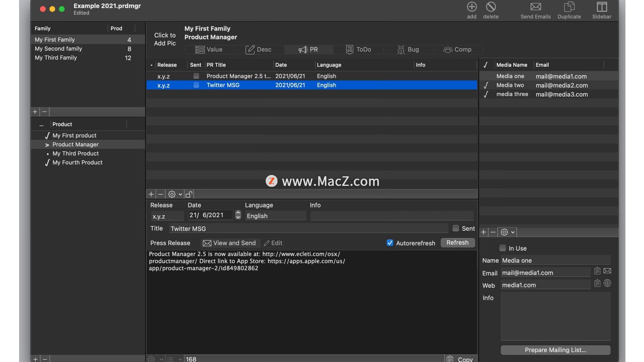Click the lock icon below PR list
This screenshot has height=362, width=644.
pyautogui.click(x=189, y=194)
